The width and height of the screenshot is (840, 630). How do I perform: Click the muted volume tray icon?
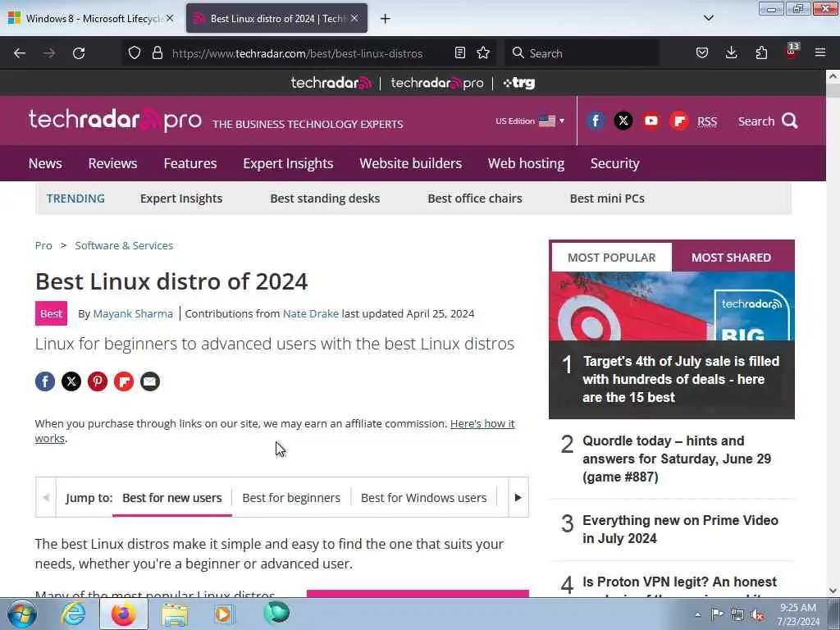coord(757,614)
